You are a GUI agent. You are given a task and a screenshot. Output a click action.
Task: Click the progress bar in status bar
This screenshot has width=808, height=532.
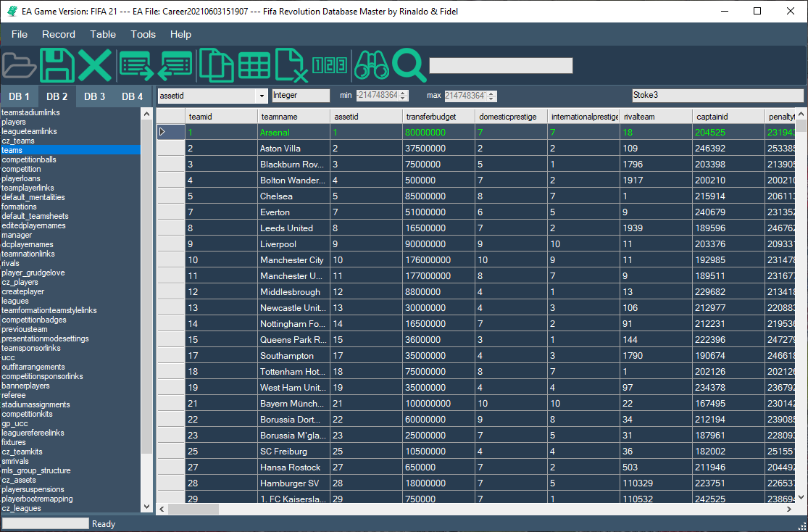coord(46,524)
